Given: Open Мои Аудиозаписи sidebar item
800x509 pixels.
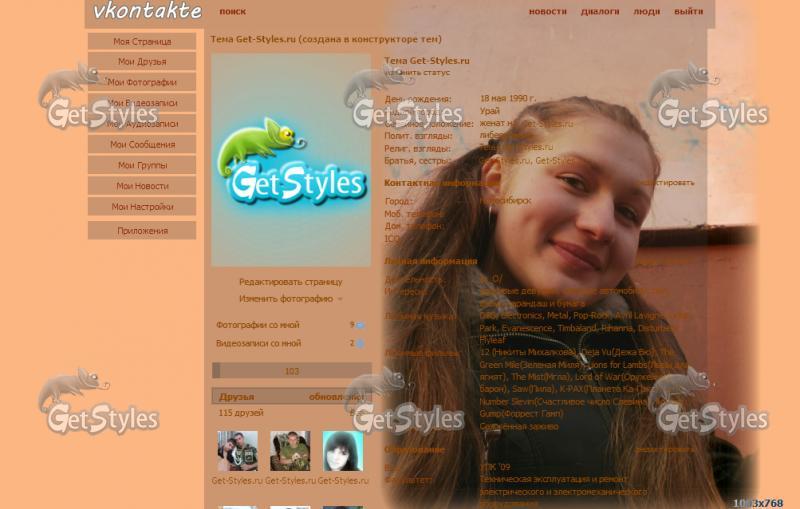Looking at the screenshot, I should [x=142, y=123].
